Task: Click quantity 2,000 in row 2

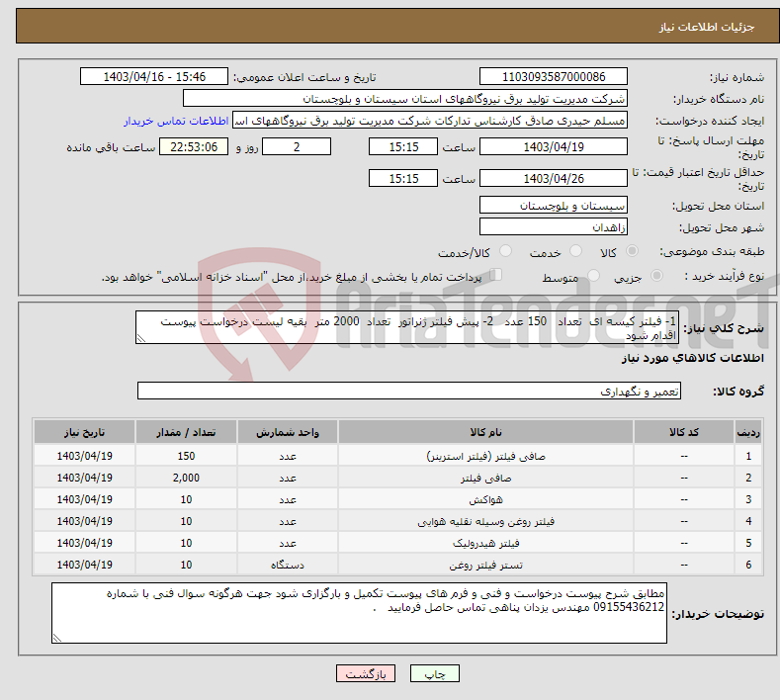Action: 186,479
